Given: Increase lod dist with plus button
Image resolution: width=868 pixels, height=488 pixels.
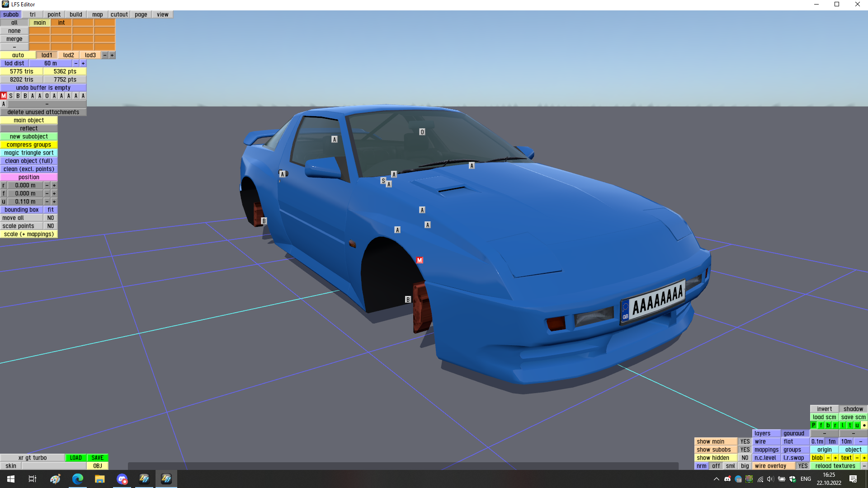Looking at the screenshot, I should 83,63.
